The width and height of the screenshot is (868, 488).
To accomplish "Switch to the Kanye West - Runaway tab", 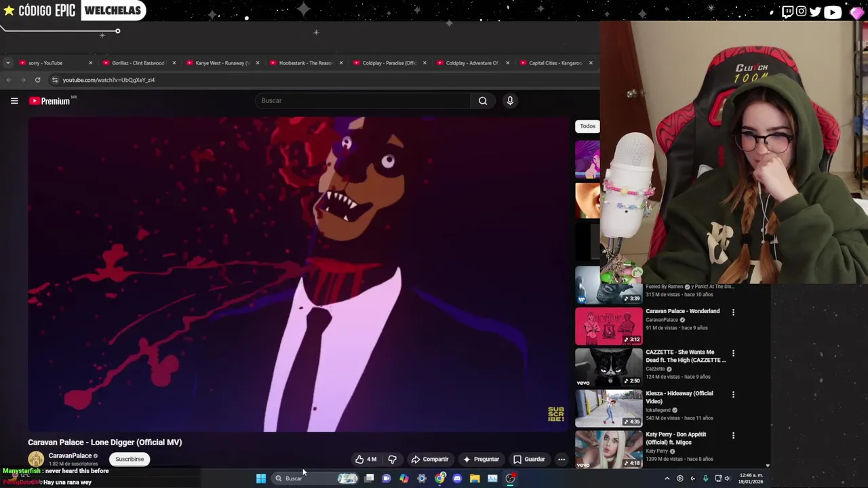I will [x=222, y=63].
